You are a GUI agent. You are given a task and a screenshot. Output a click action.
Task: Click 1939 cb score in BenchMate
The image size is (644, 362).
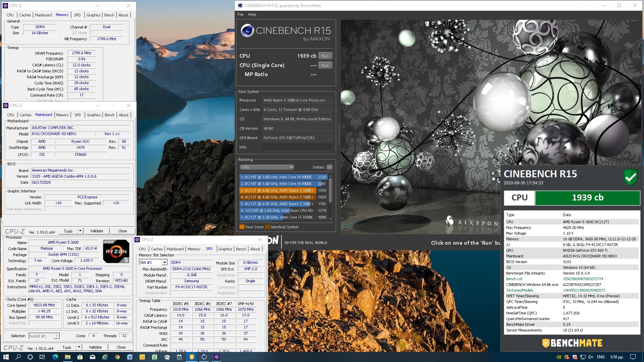(587, 198)
